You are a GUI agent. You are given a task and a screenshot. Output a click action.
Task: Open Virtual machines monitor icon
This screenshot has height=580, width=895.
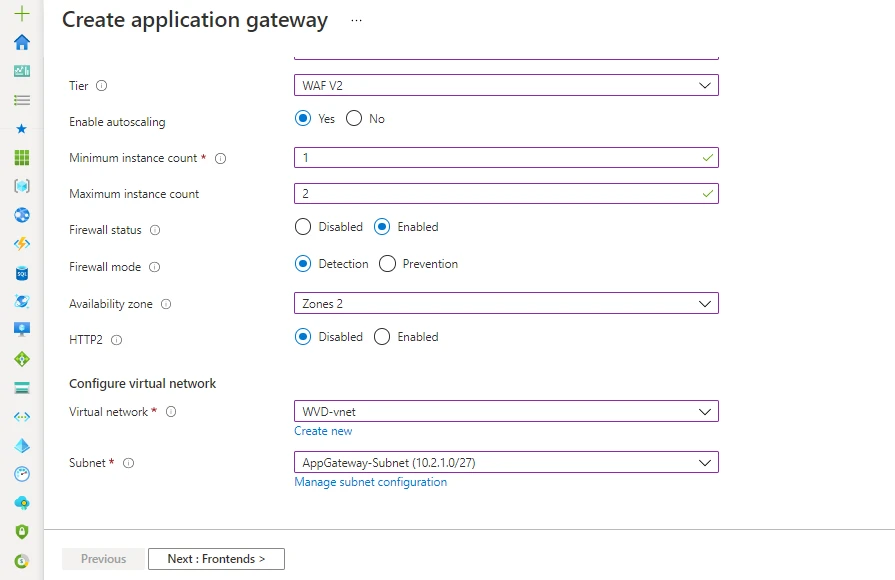[x=21, y=330]
